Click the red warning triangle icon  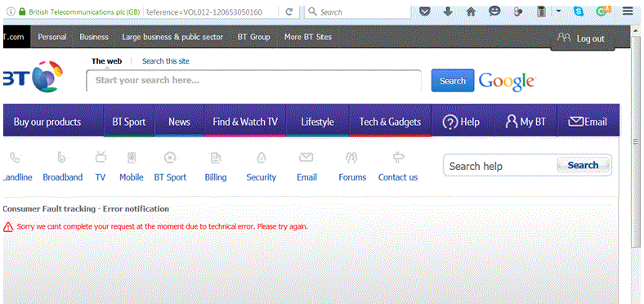tap(8, 226)
